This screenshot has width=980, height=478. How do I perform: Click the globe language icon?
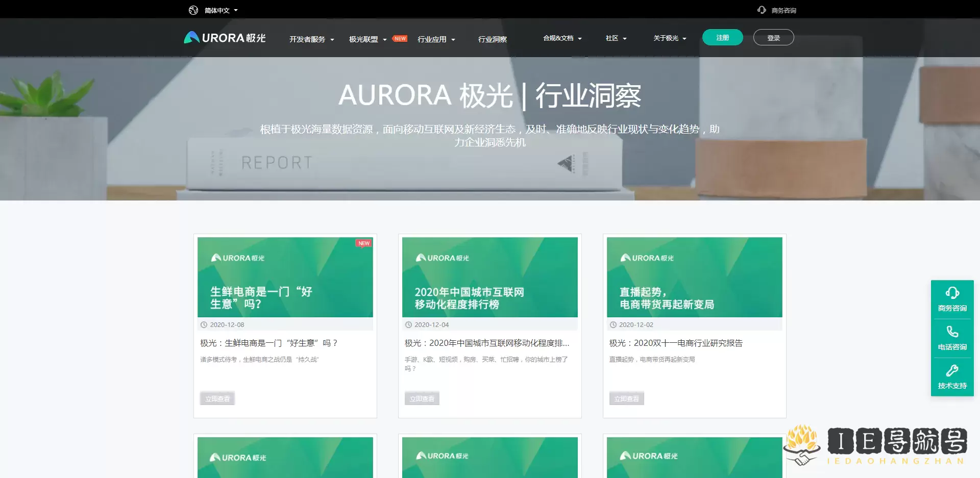193,10
